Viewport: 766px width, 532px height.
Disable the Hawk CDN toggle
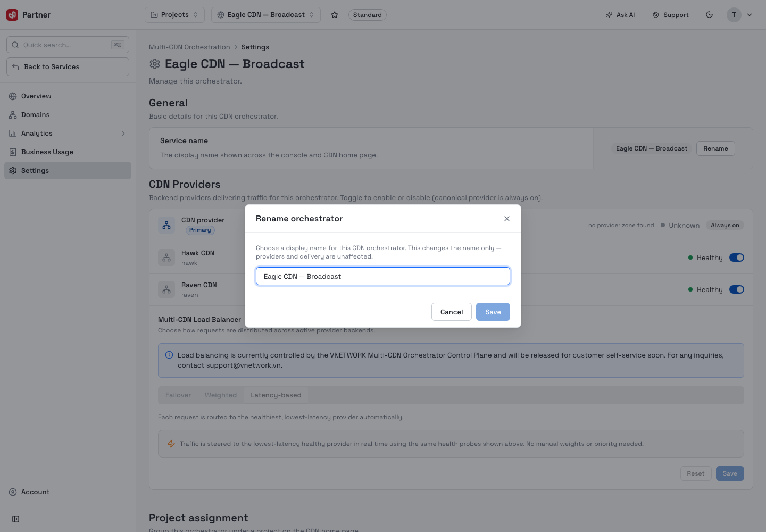(737, 257)
